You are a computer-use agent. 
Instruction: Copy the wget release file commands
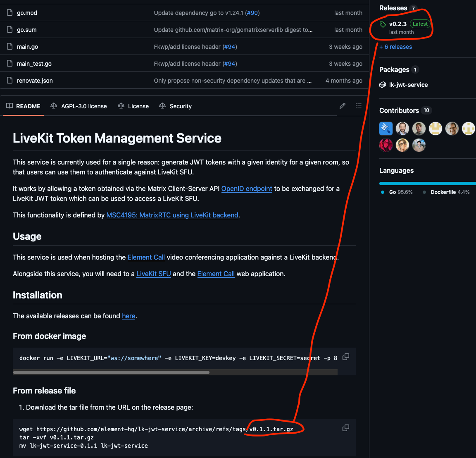pos(346,428)
